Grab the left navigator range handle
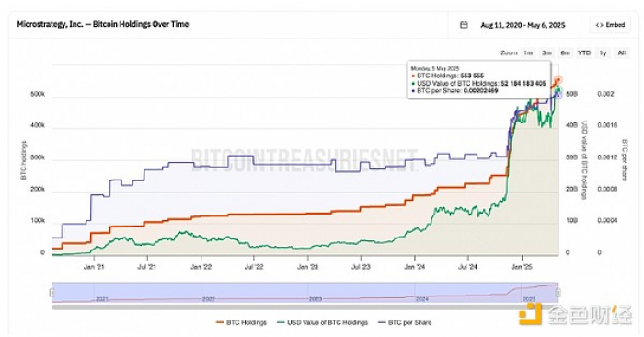 pos(52,293)
